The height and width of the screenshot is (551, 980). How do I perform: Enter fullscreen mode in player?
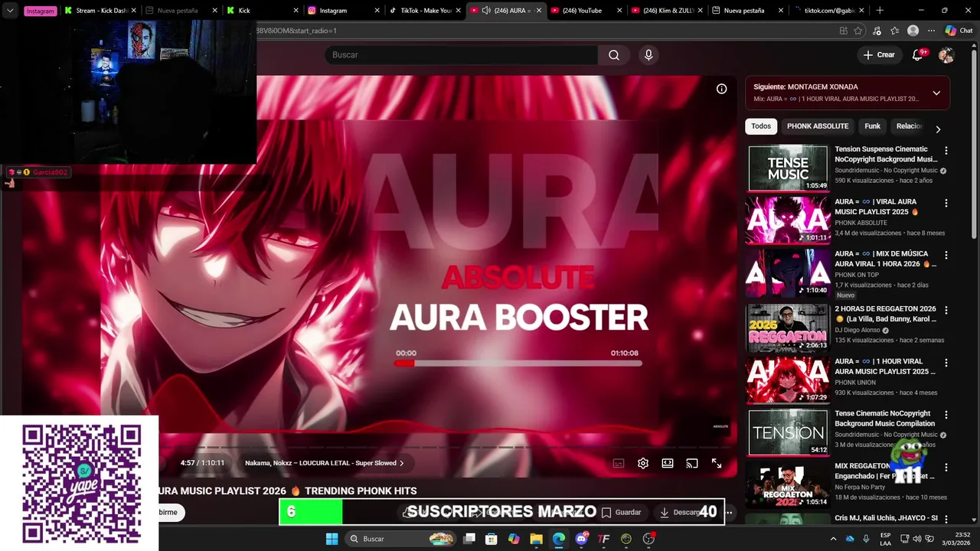pos(717,463)
